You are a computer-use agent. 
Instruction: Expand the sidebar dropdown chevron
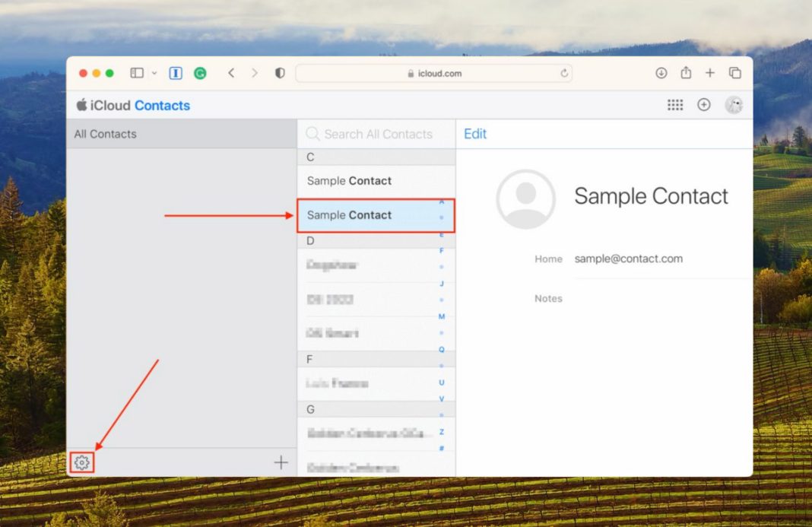click(154, 73)
